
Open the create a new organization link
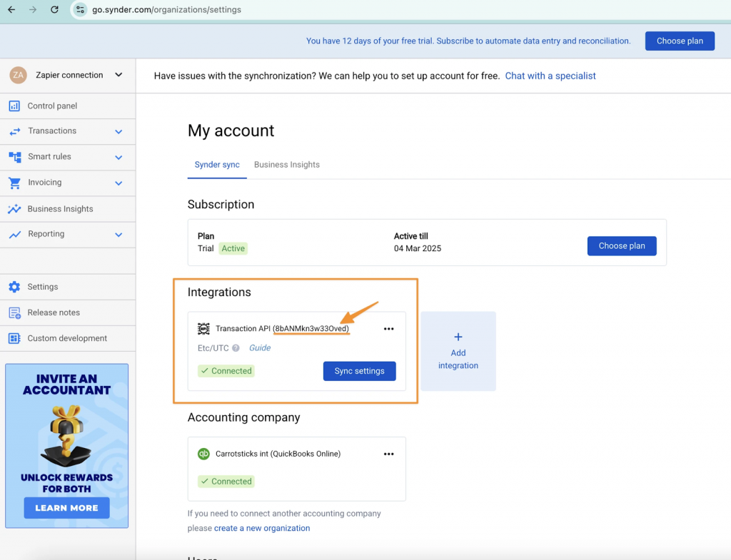261,528
